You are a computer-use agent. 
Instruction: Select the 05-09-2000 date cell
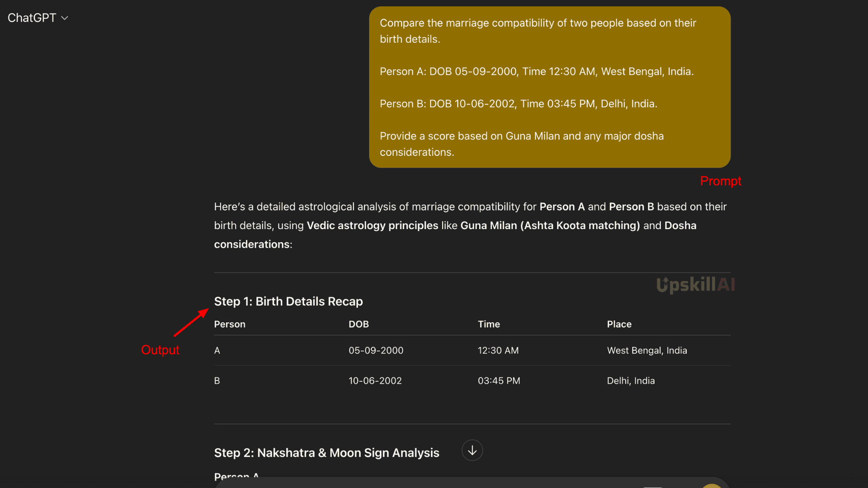[x=376, y=350]
